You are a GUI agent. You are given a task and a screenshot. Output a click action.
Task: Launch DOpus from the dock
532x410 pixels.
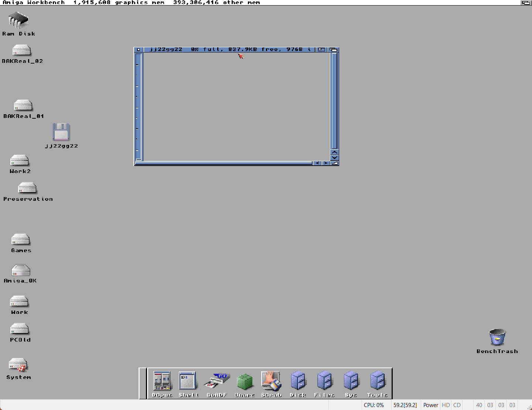[x=162, y=381]
